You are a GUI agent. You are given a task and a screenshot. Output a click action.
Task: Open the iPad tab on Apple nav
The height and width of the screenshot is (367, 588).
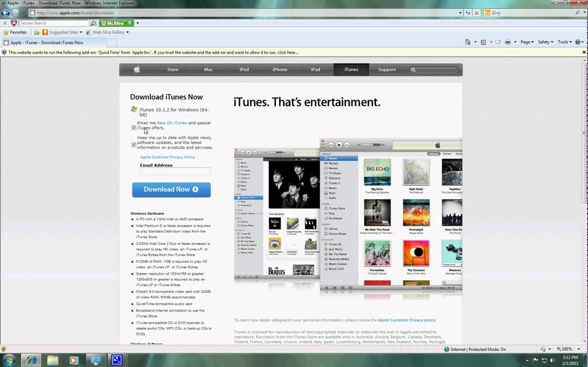[x=315, y=69]
